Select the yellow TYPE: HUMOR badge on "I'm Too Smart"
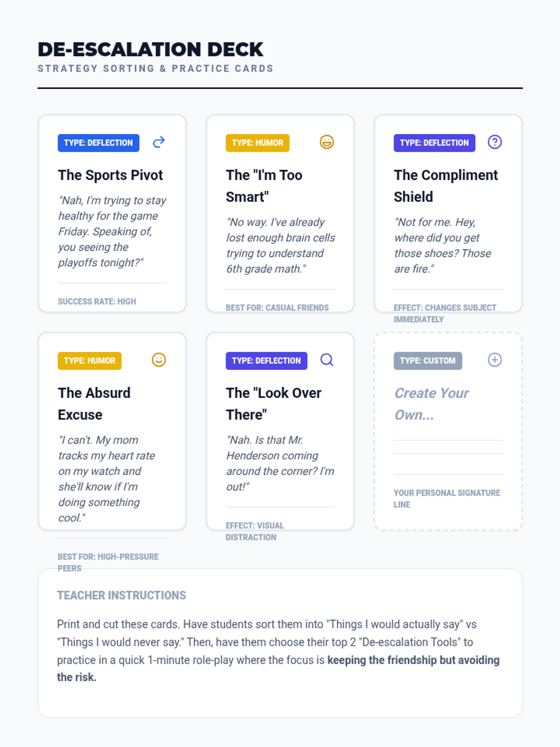Image resolution: width=560 pixels, height=747 pixels. 258,143
